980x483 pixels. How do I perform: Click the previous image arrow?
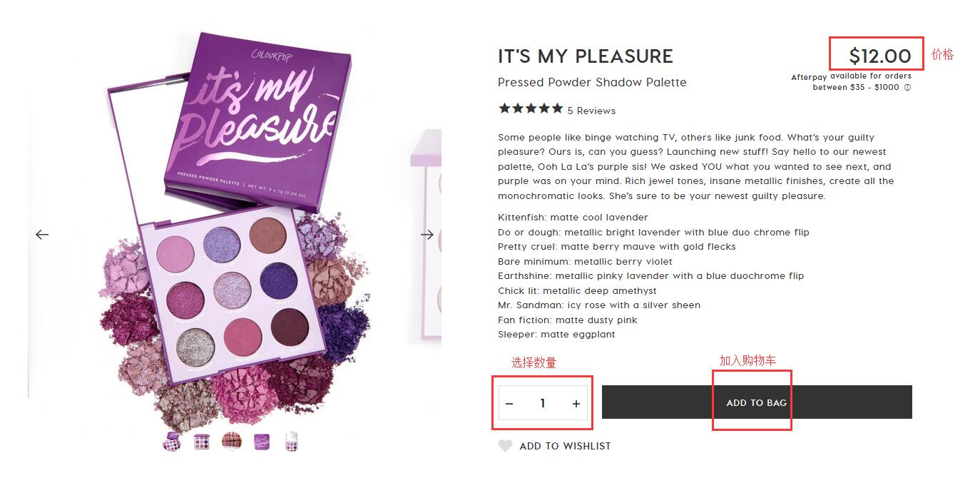(x=42, y=234)
